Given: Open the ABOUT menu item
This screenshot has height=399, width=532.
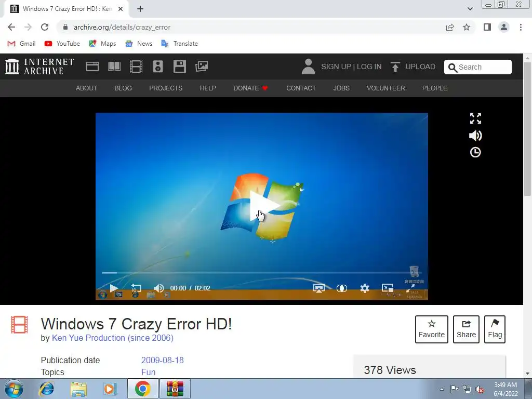Looking at the screenshot, I should point(86,88).
